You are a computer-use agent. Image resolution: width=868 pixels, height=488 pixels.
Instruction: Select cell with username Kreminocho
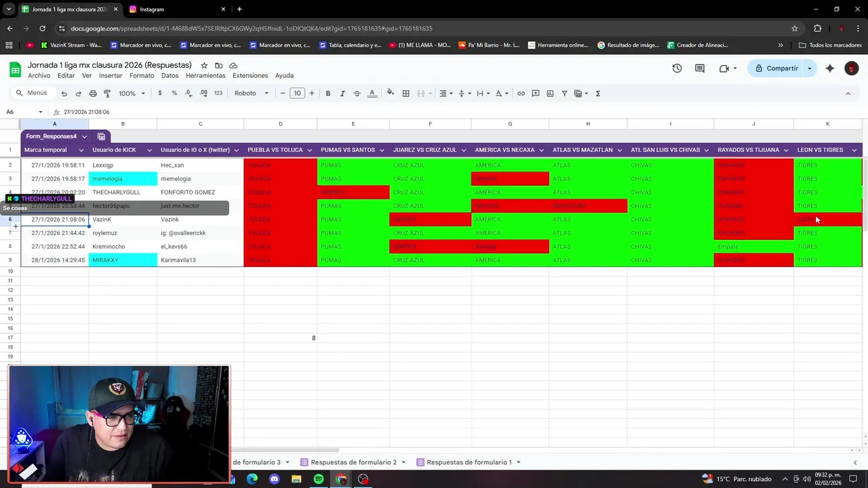123,247
